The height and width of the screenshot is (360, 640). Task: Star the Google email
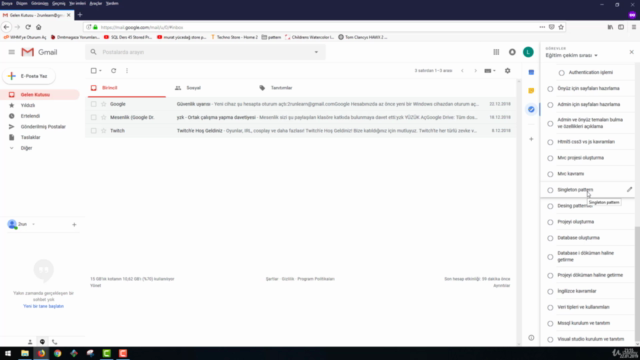click(104, 104)
